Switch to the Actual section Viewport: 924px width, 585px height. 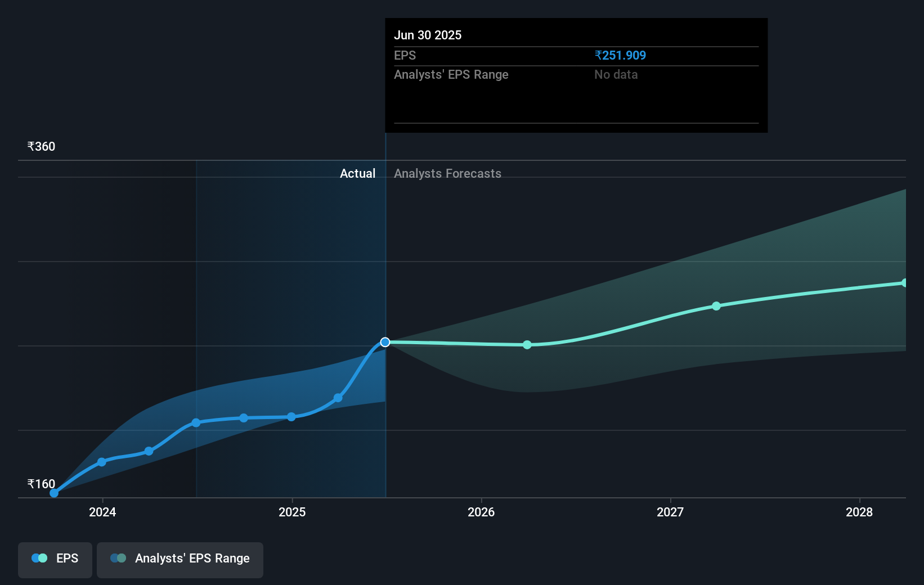pos(358,173)
